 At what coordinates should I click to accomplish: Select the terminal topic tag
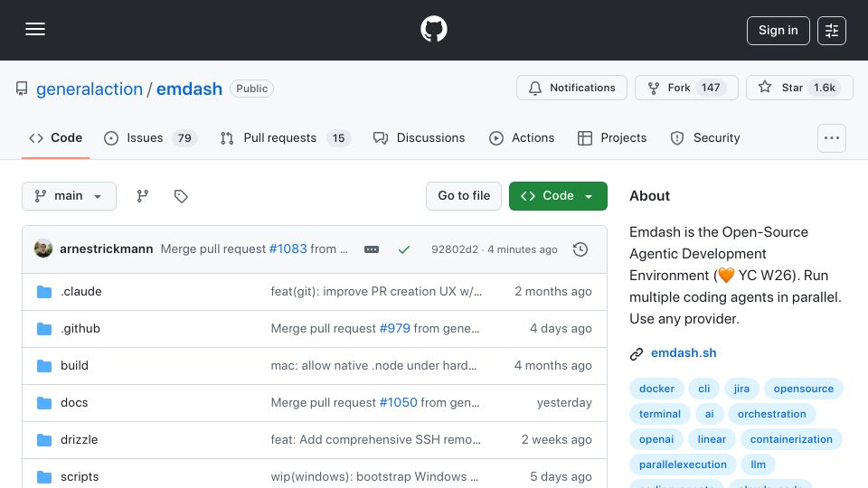[x=660, y=415]
